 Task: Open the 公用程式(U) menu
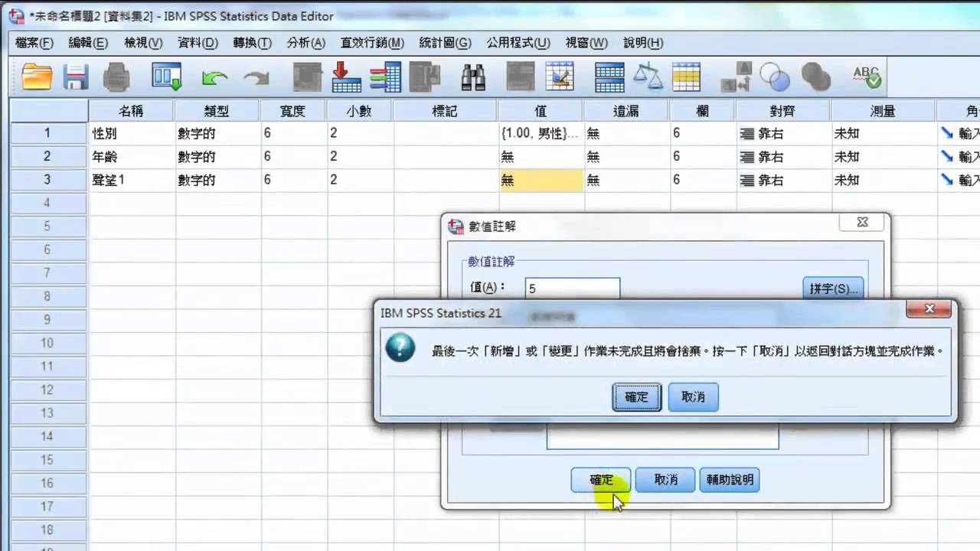(x=518, y=43)
